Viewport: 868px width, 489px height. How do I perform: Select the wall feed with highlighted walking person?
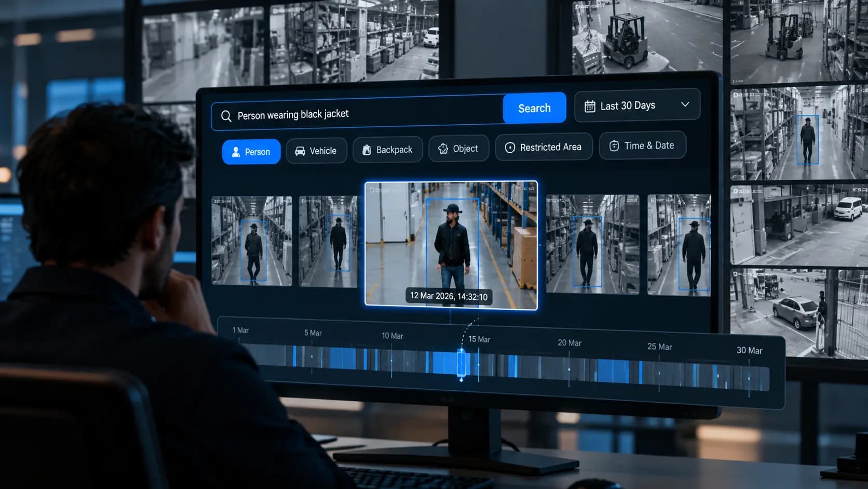pos(799,134)
